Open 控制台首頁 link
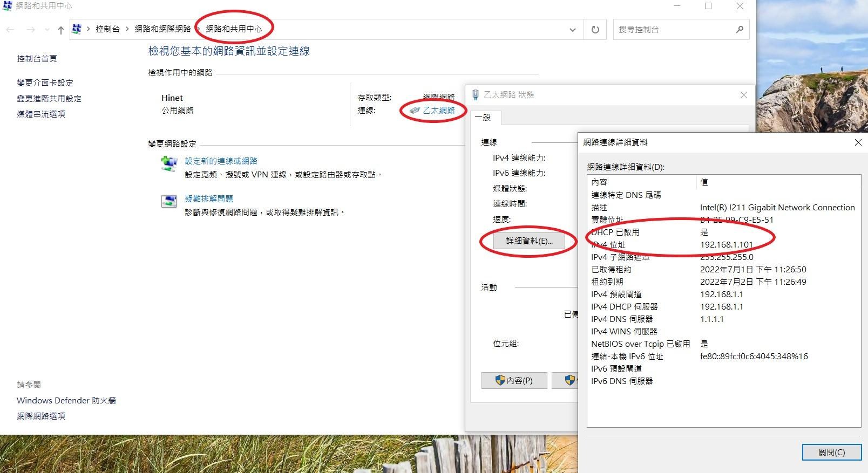Viewport: 868px width, 473px height. tap(37, 58)
